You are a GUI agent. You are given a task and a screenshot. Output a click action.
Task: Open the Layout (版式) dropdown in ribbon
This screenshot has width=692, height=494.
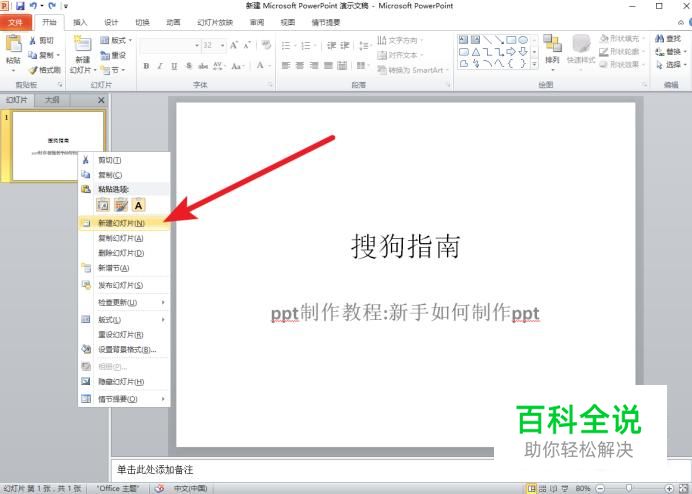(x=116, y=40)
